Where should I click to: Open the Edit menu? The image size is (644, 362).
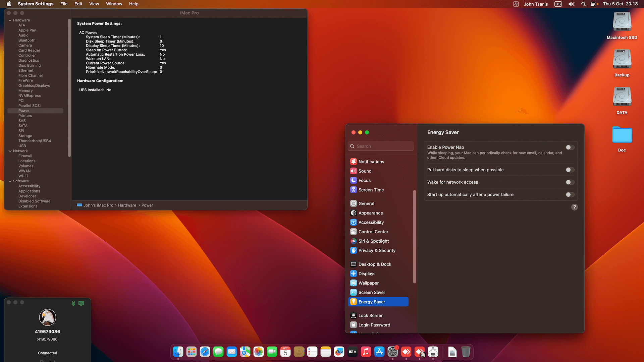(x=78, y=4)
